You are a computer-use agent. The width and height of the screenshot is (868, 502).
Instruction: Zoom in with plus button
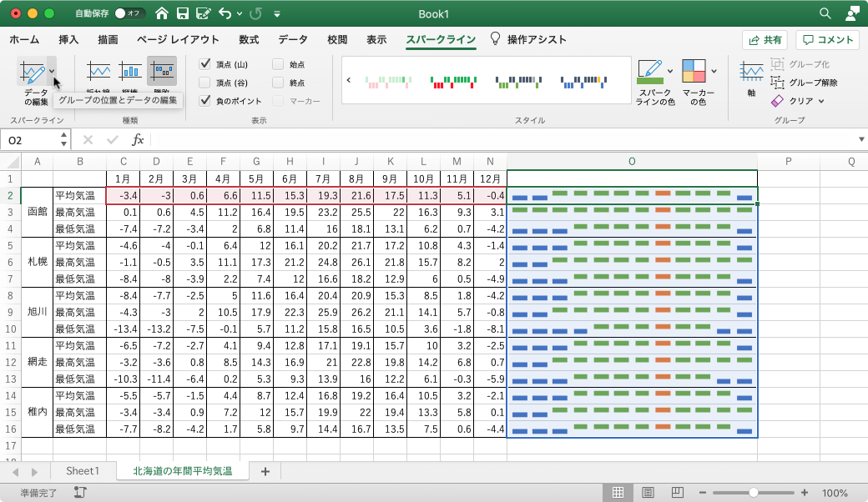(x=805, y=492)
